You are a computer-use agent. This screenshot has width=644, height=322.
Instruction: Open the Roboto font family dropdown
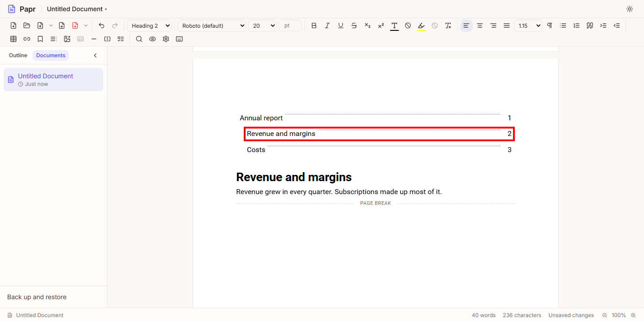[212, 25]
